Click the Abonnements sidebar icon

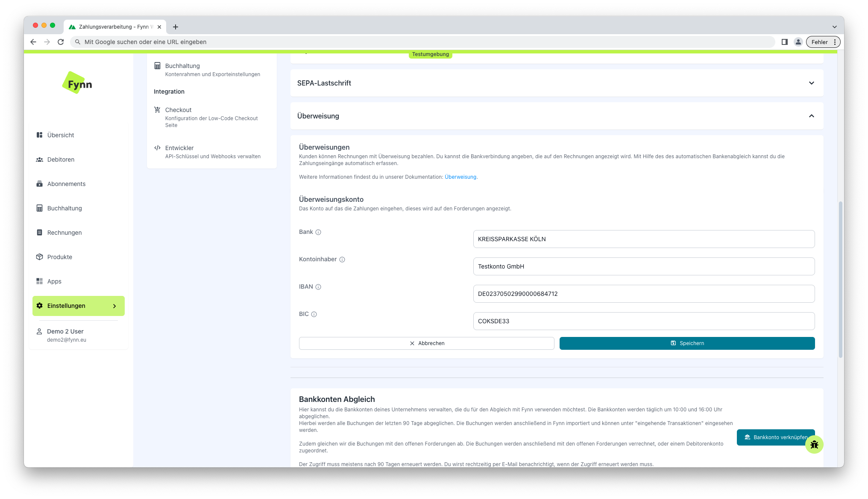(x=40, y=183)
